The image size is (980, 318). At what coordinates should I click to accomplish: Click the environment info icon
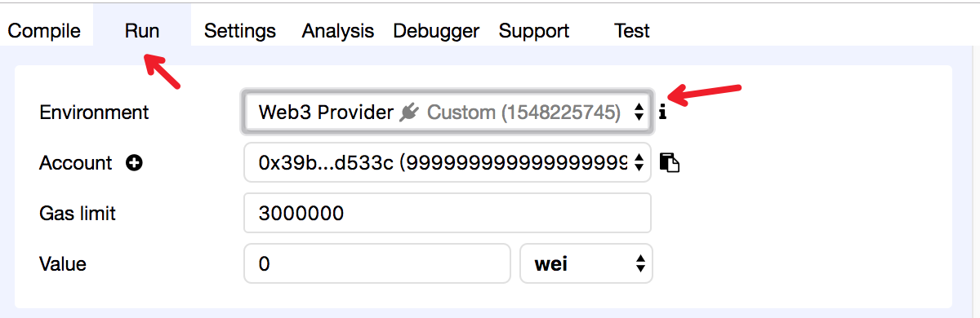[663, 113]
